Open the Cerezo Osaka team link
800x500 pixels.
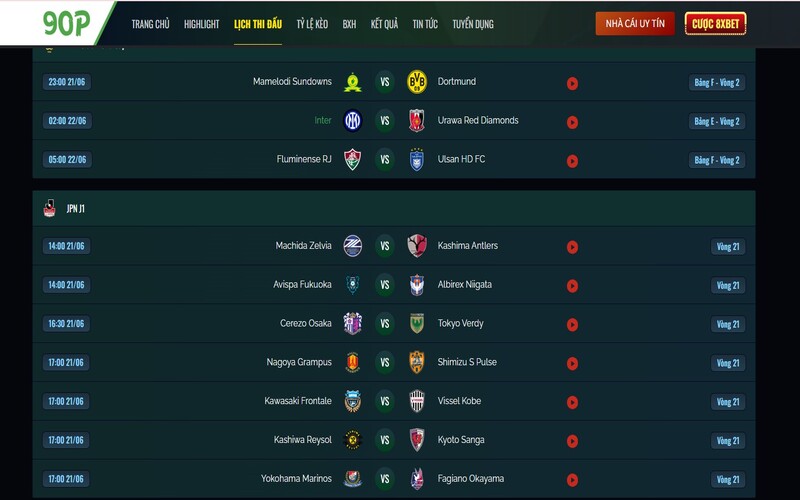305,324
